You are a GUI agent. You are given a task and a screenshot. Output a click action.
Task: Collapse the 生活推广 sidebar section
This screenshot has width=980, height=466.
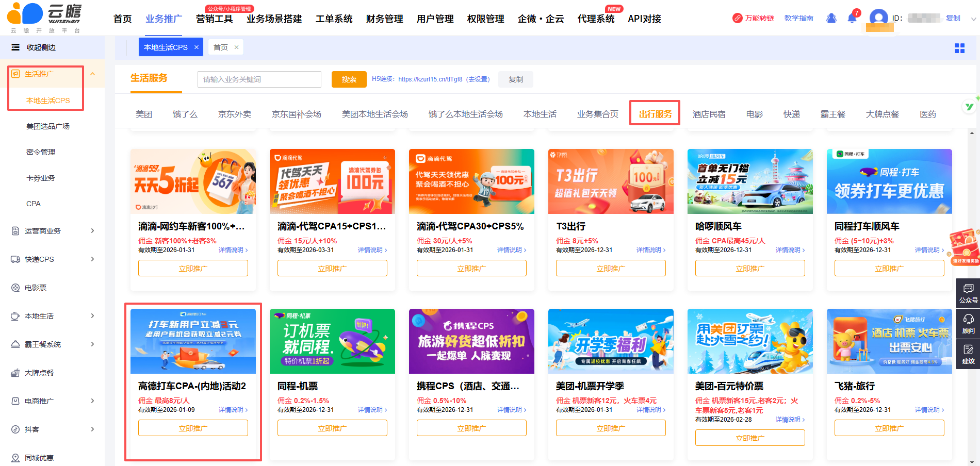(92, 74)
